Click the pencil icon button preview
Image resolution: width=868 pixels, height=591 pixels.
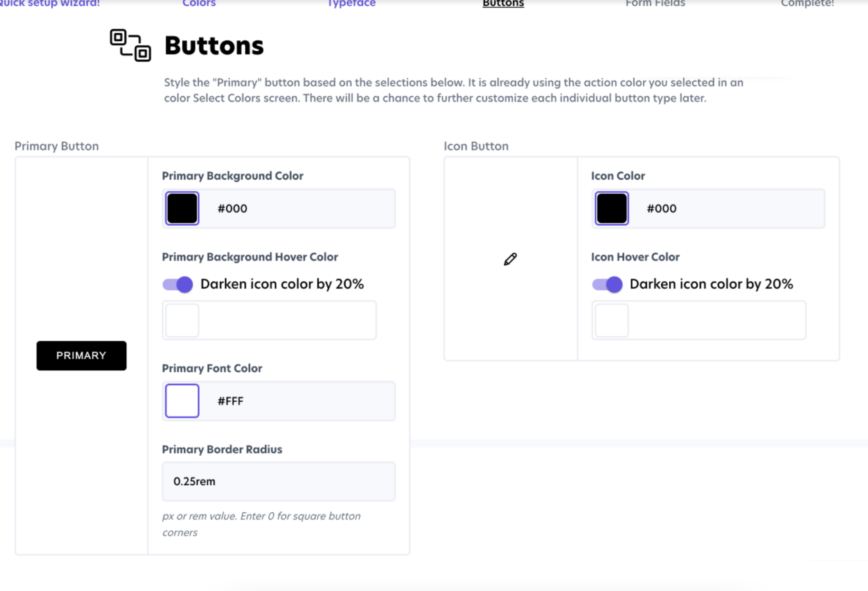510,259
